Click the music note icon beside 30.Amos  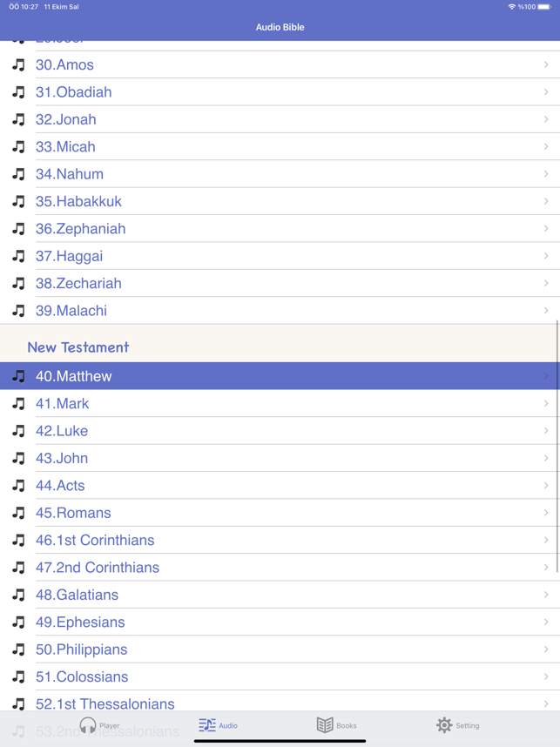18,64
